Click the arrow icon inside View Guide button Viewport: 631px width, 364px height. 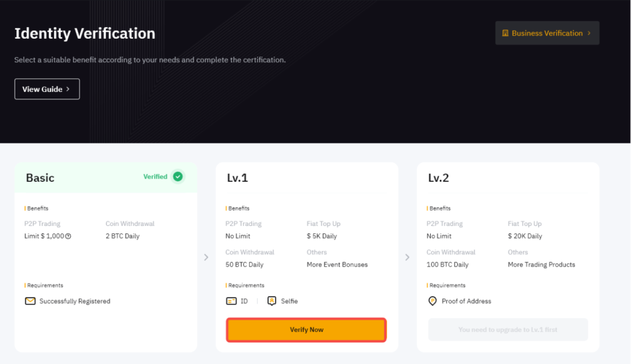point(68,89)
